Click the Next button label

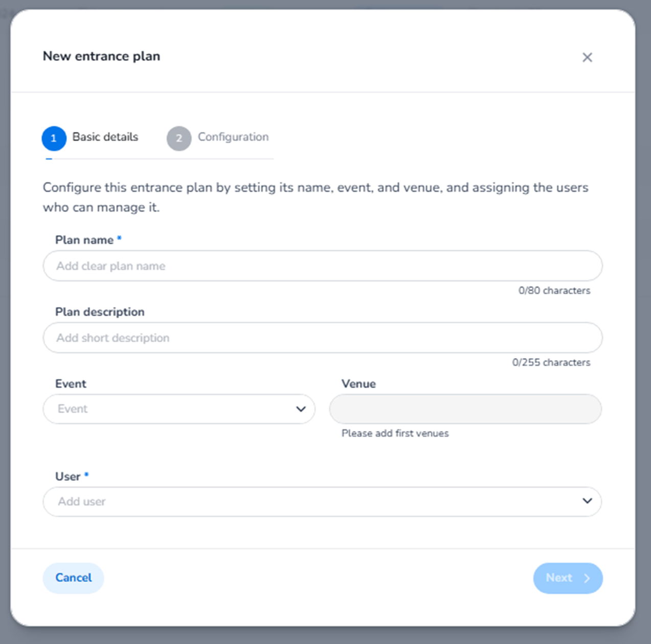(558, 578)
